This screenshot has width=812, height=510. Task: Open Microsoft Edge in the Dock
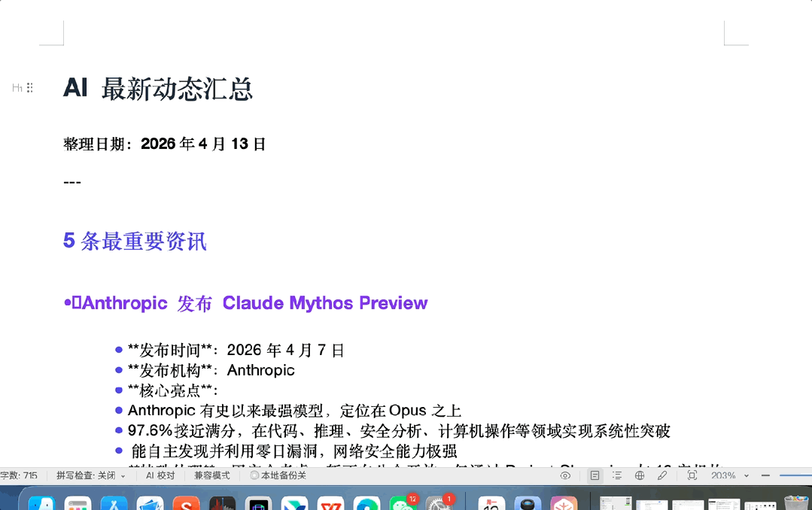pos(367,504)
